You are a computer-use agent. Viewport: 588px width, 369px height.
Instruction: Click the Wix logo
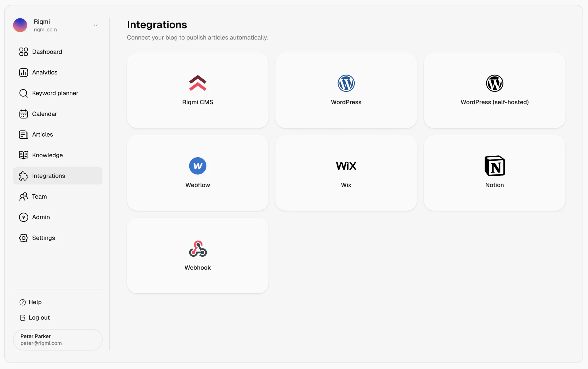[346, 166]
